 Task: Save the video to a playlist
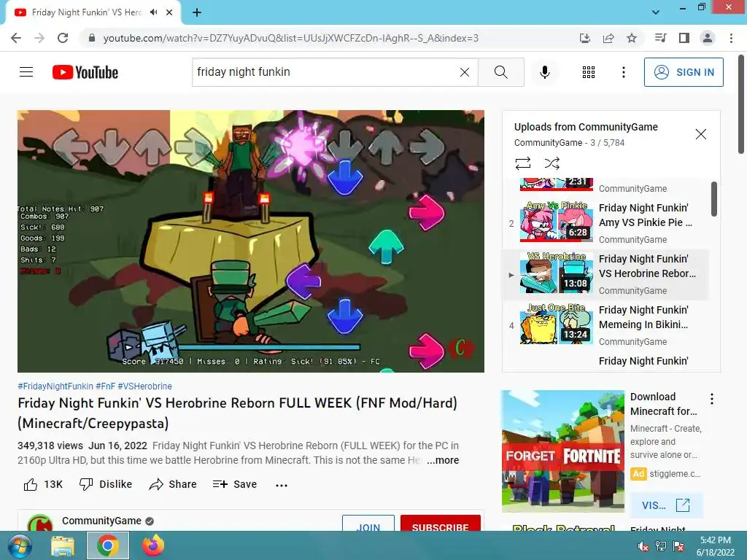tap(234, 484)
